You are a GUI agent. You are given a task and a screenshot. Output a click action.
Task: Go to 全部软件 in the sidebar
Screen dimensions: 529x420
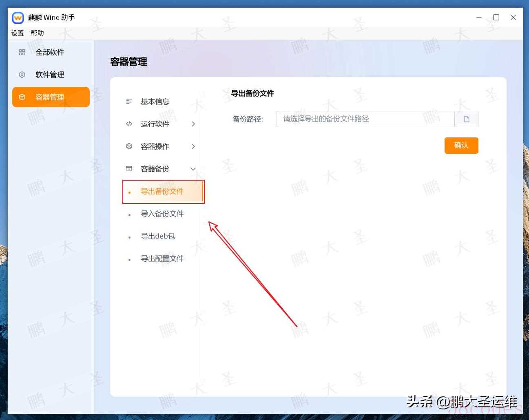click(x=51, y=52)
